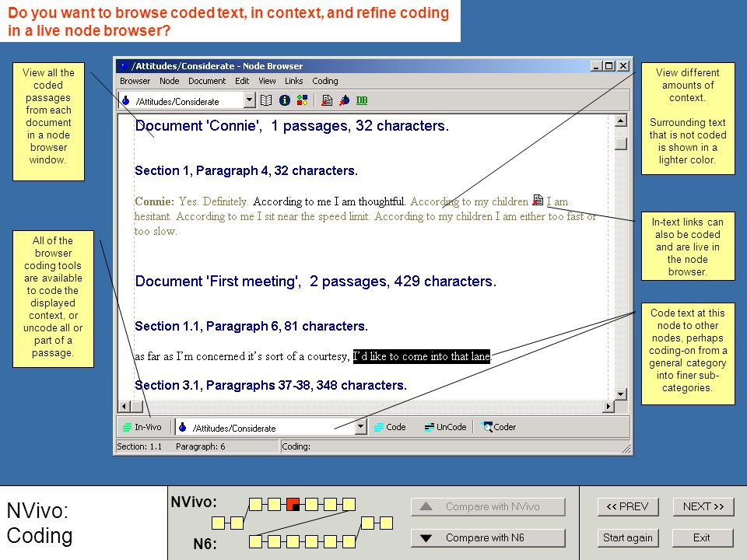This screenshot has height=560, width=747.
Task: Click the Start again button
Action: point(627,537)
